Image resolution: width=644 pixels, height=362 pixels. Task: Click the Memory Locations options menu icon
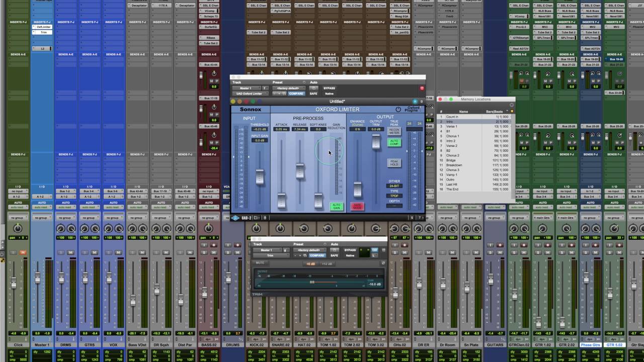coord(512,105)
